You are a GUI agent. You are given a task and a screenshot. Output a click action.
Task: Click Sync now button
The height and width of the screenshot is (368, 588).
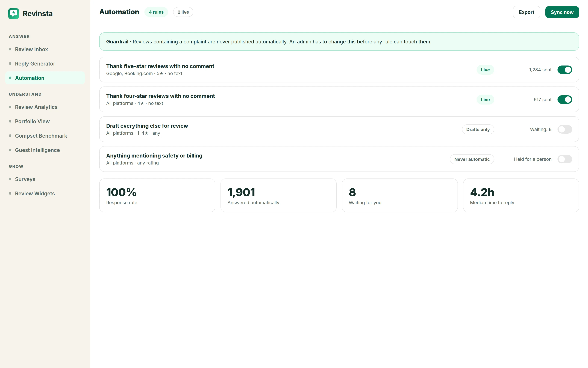(562, 12)
